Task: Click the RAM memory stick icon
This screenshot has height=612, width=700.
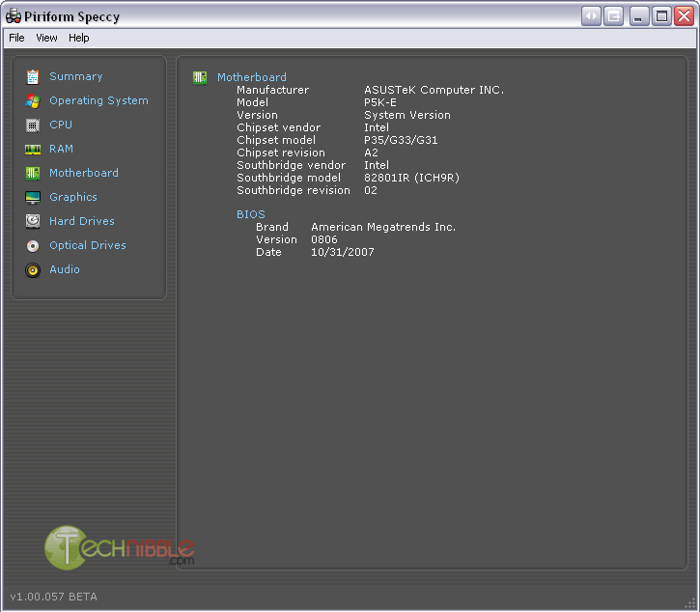Action: pyautogui.click(x=33, y=149)
